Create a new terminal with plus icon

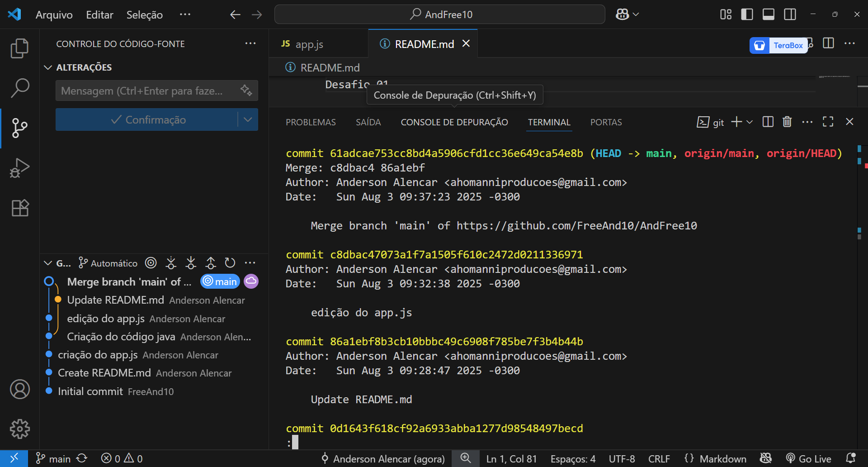click(736, 122)
